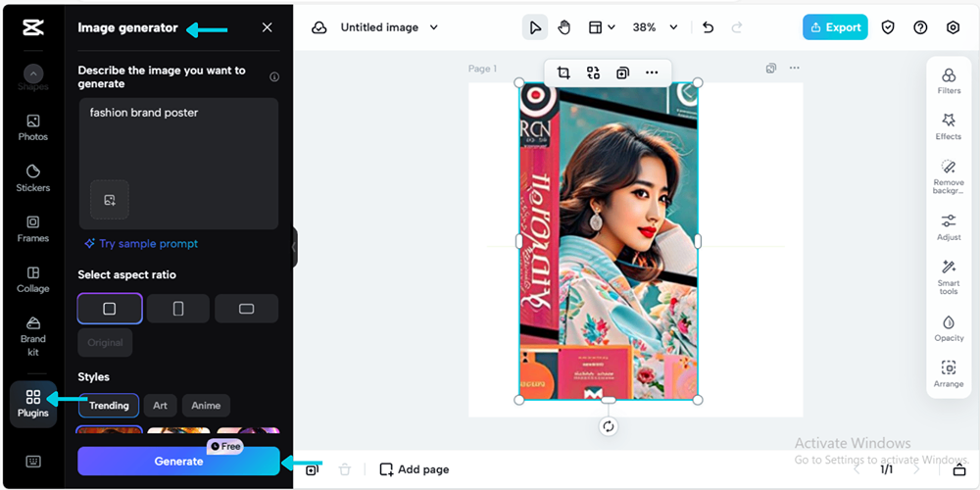Open keyboard shortcuts icon in sidebar
980x490 pixels.
[x=33, y=462]
